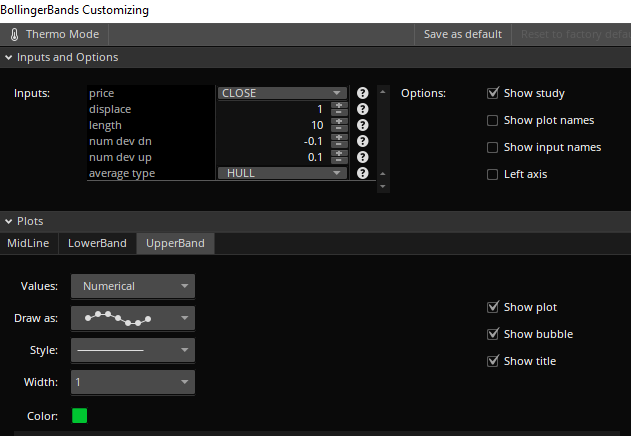Click the length value field showing 10

[273, 125]
